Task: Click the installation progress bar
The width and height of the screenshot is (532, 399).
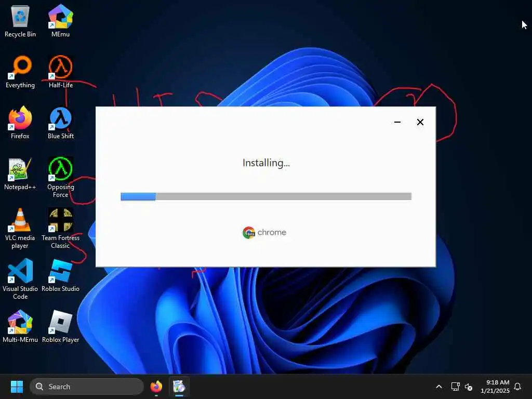Action: pyautogui.click(x=266, y=196)
